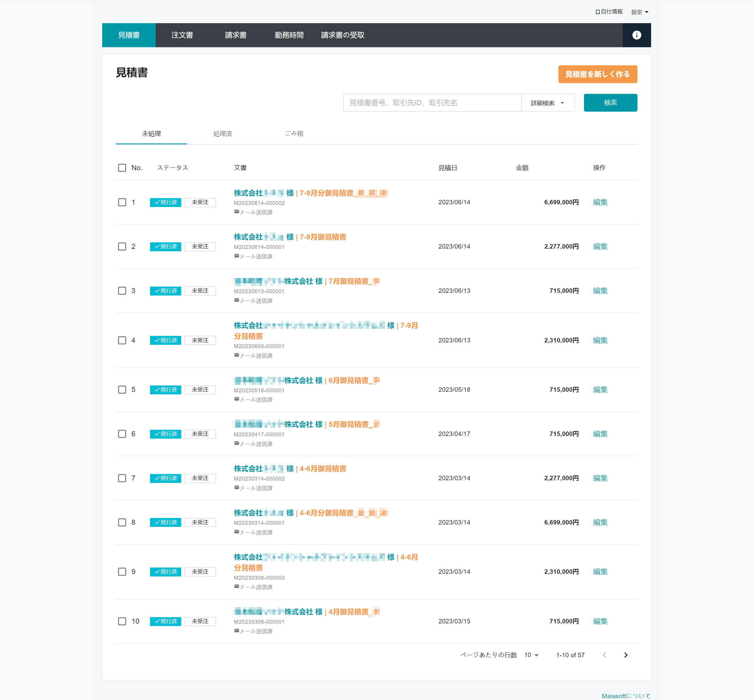Screen dimensions: 753x700
Task: Click 編集 for estimate M20230613-000001
Action: [600, 291]
